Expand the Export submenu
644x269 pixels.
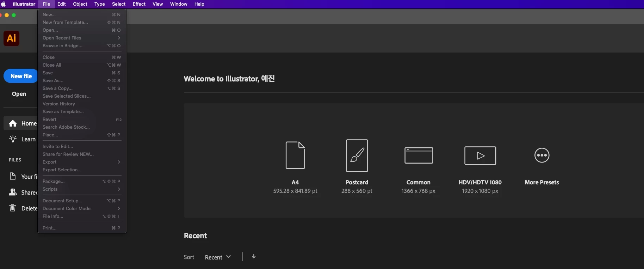click(x=82, y=162)
